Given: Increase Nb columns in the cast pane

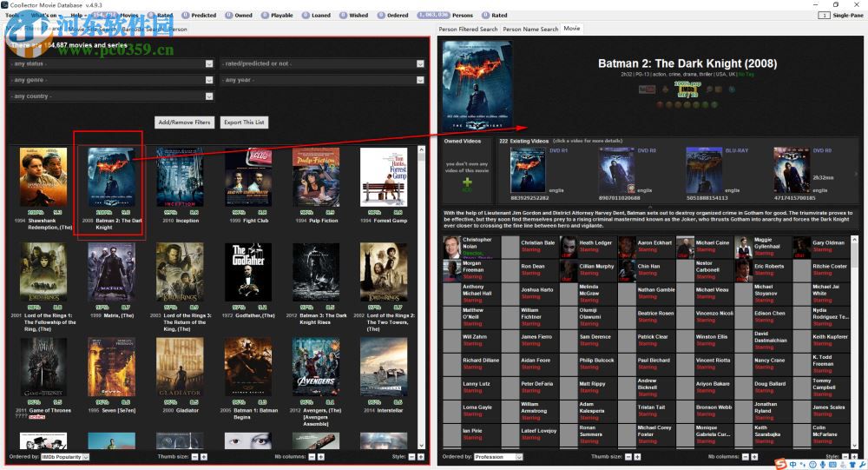Looking at the screenshot, I should click(754, 457).
